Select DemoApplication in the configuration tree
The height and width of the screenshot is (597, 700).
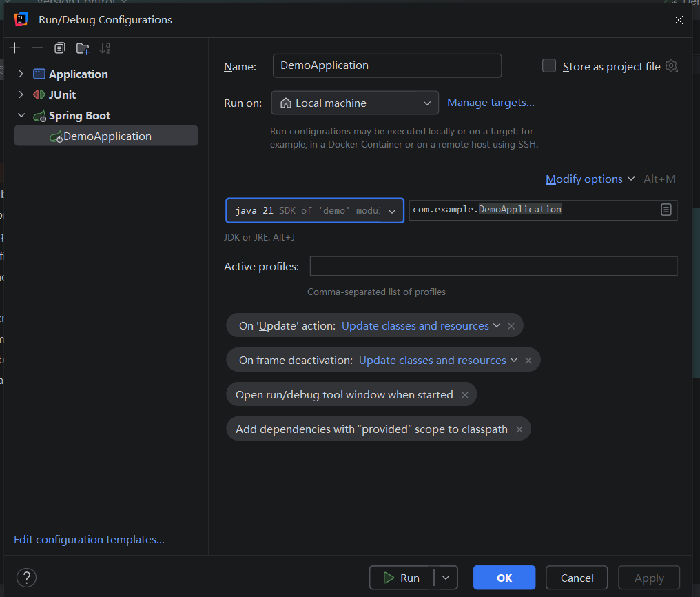107,136
